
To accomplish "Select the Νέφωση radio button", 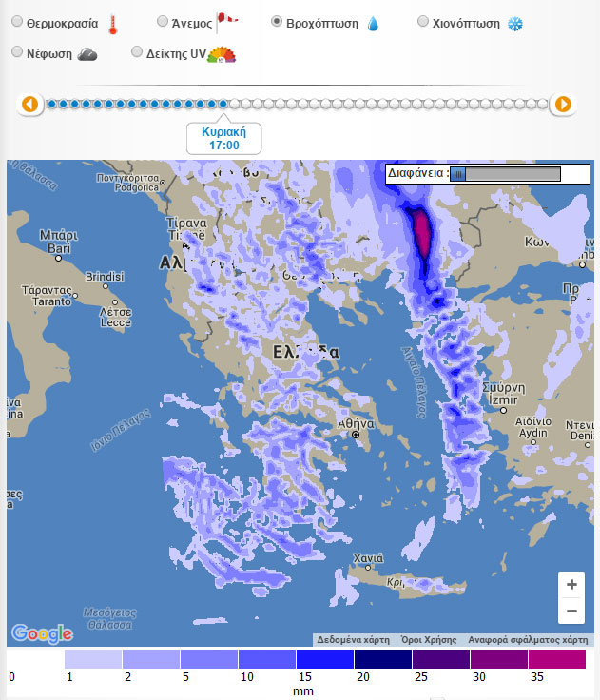I will coord(16,52).
